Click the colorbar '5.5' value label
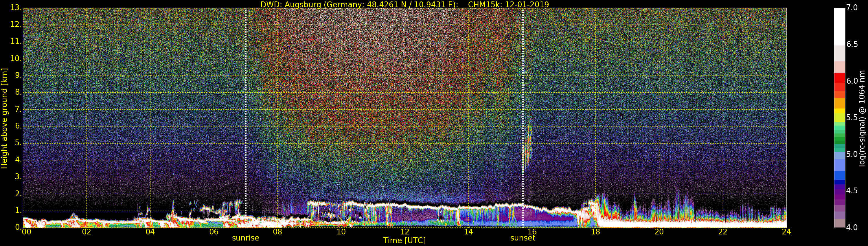868x246 pixels. (x=852, y=118)
